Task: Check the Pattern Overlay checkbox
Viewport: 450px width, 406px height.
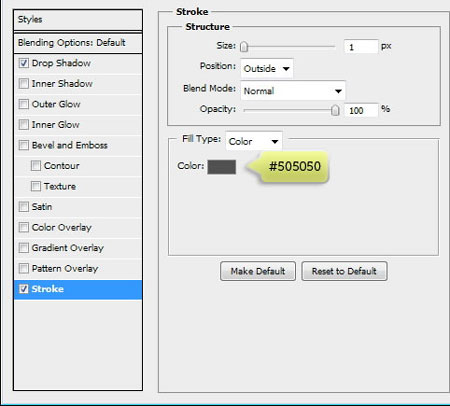Action: pyautogui.click(x=24, y=268)
